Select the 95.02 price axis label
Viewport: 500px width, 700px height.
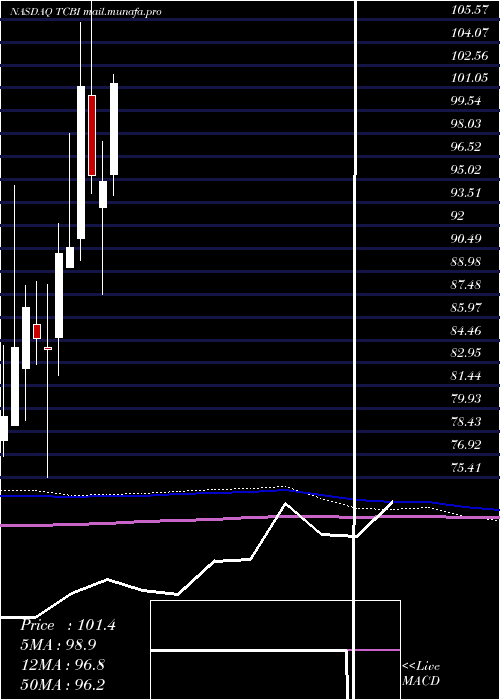[x=466, y=170]
